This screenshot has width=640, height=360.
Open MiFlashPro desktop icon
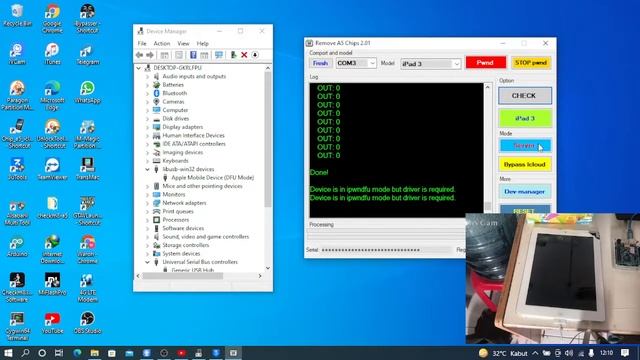52,284
